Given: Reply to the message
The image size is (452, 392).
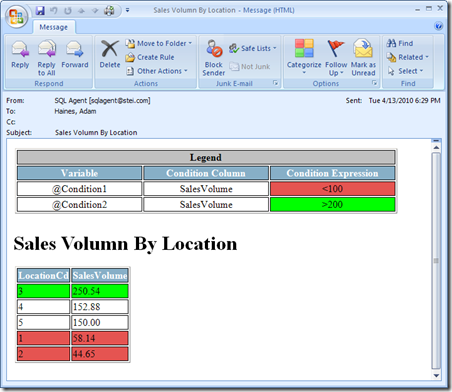Looking at the screenshot, I should (20, 55).
